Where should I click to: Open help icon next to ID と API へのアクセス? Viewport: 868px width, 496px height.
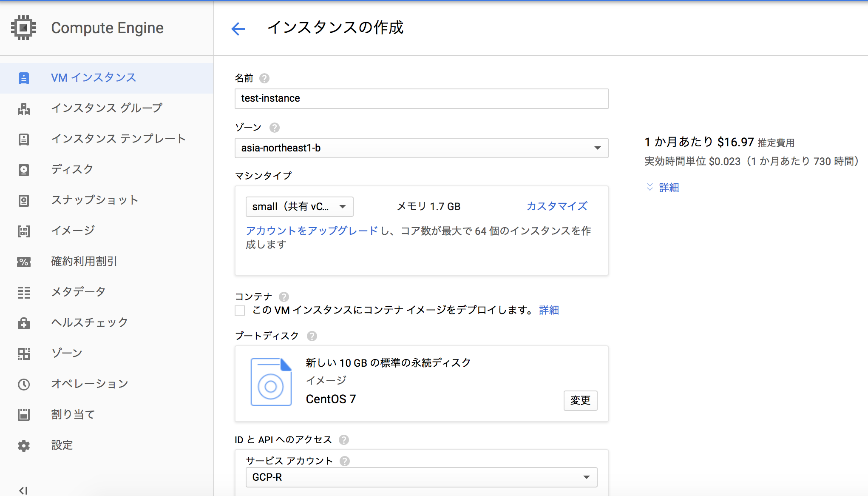point(344,440)
